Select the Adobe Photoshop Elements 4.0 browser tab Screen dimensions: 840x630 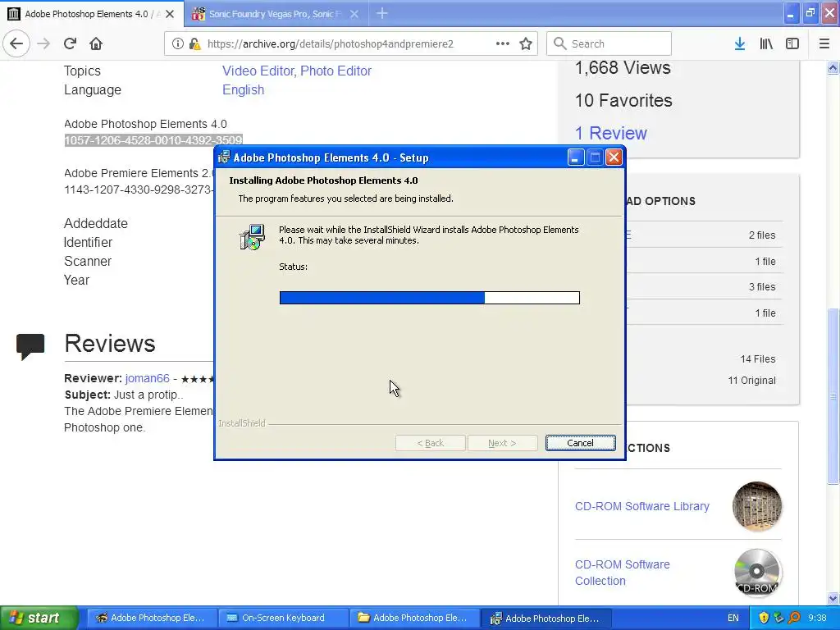click(91, 14)
